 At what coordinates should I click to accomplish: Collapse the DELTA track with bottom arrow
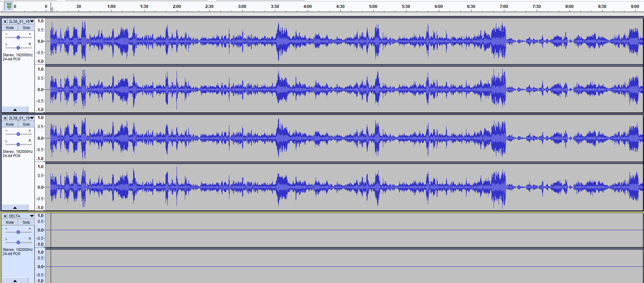[x=15, y=281]
